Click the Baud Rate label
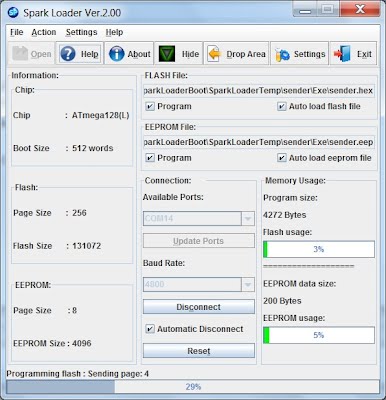 [164, 263]
